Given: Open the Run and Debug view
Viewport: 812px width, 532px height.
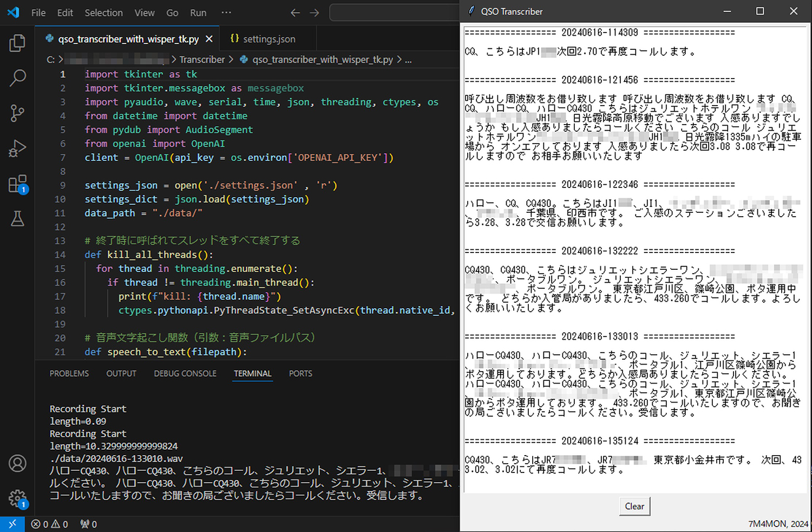Looking at the screenshot, I should point(17,148).
